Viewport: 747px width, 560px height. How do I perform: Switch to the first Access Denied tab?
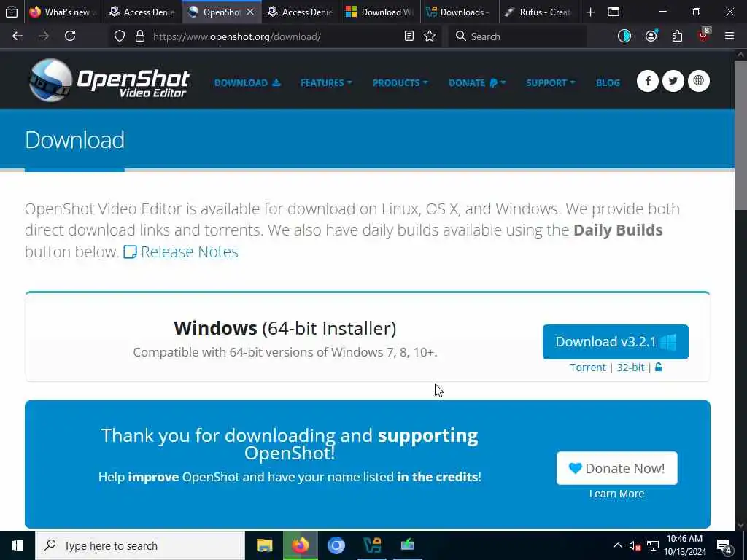coord(142,12)
